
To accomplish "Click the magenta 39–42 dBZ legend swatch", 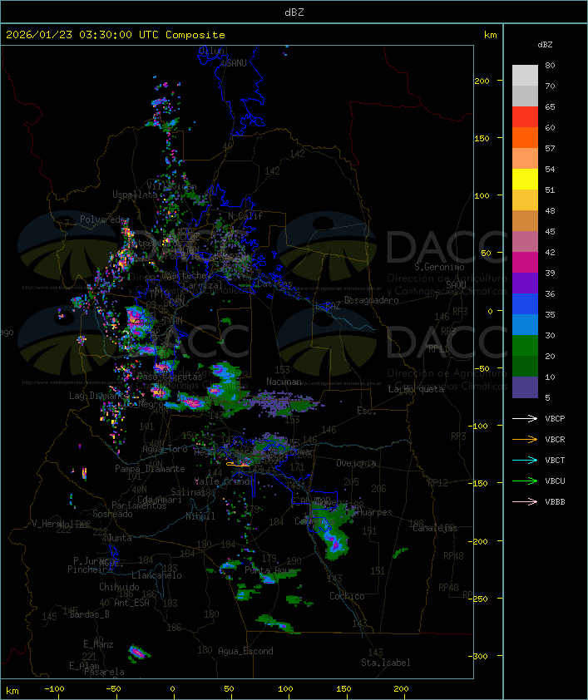I will click(x=525, y=263).
